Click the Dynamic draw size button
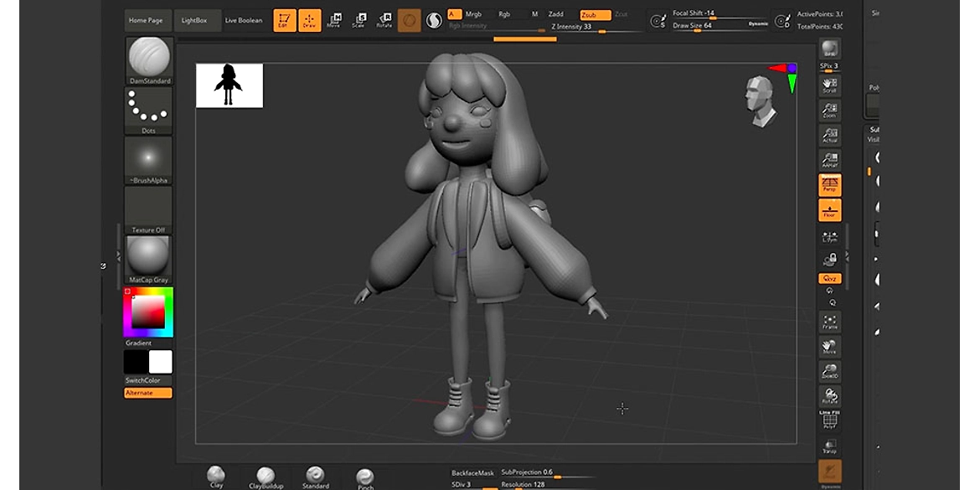 tap(758, 23)
